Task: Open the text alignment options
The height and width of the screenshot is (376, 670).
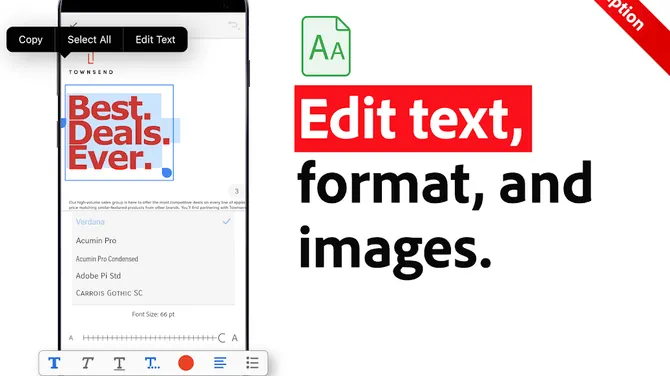Action: [x=220, y=363]
